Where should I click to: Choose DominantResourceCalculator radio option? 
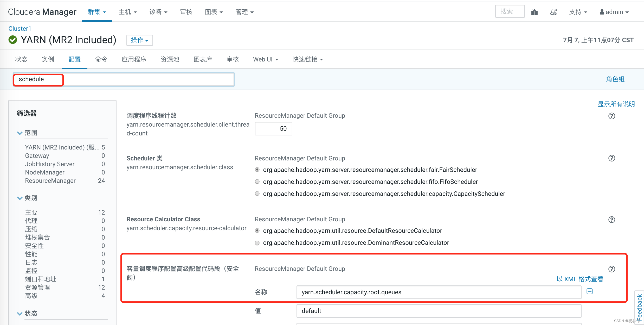click(x=257, y=243)
